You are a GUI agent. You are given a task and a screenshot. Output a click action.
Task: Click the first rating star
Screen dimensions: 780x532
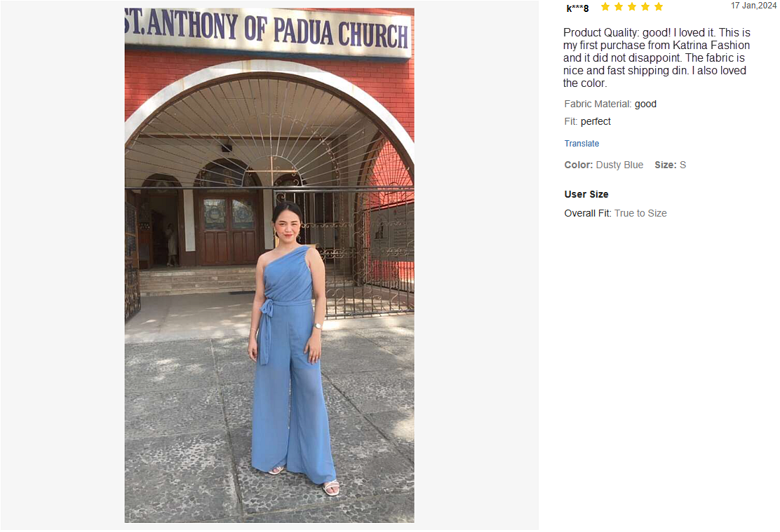coord(605,6)
